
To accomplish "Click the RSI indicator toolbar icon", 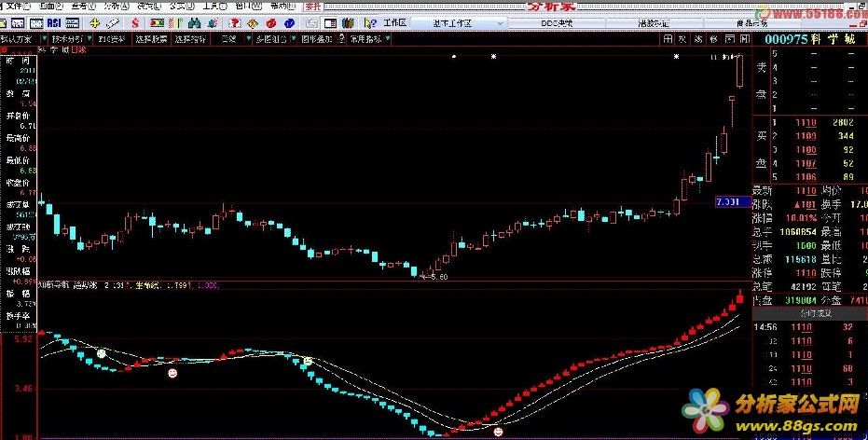I will (x=54, y=23).
